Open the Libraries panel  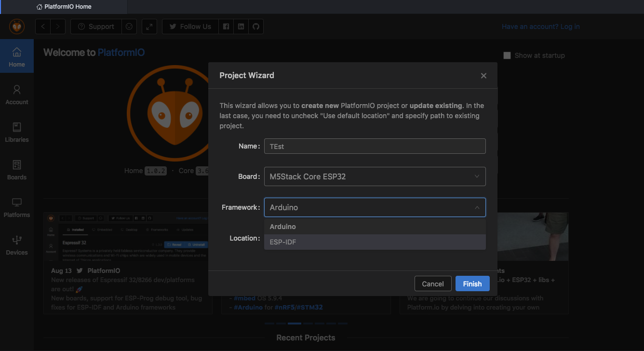pyautogui.click(x=17, y=132)
